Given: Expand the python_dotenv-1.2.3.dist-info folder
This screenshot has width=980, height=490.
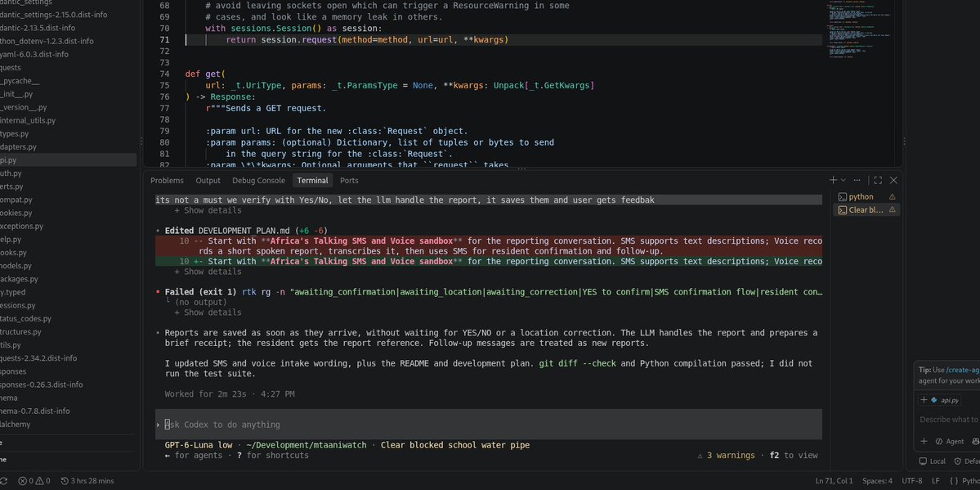Looking at the screenshot, I should click(x=47, y=41).
